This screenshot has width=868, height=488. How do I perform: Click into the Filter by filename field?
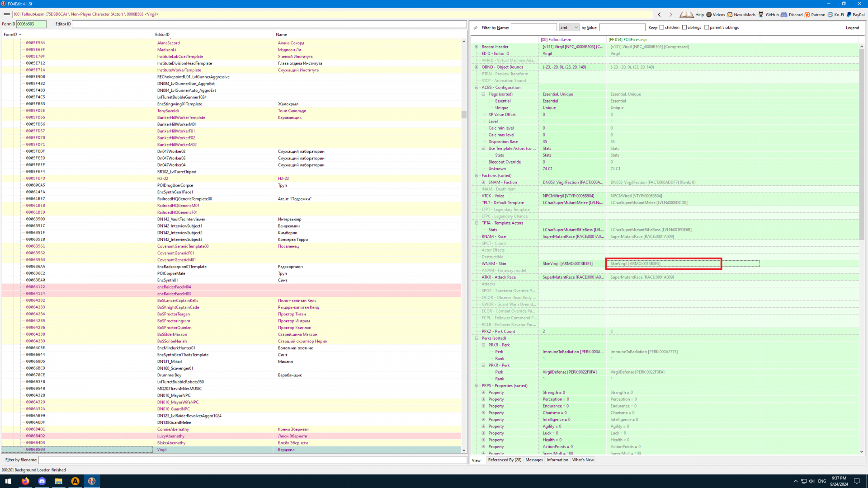tap(252, 460)
